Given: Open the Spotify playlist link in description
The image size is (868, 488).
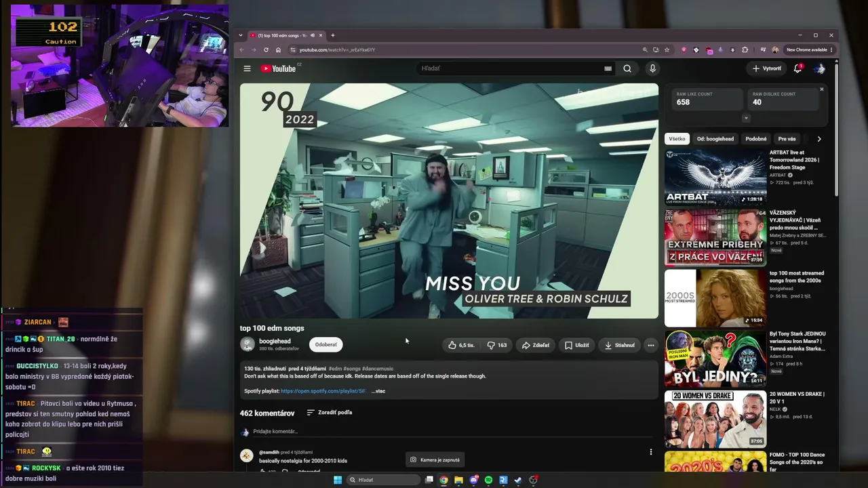Looking at the screenshot, I should [323, 391].
